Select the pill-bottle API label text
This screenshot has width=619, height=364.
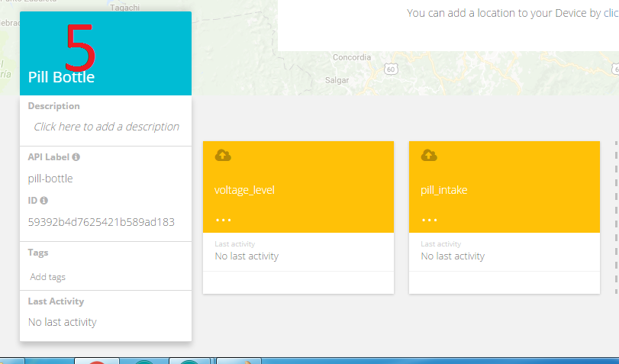click(x=50, y=179)
